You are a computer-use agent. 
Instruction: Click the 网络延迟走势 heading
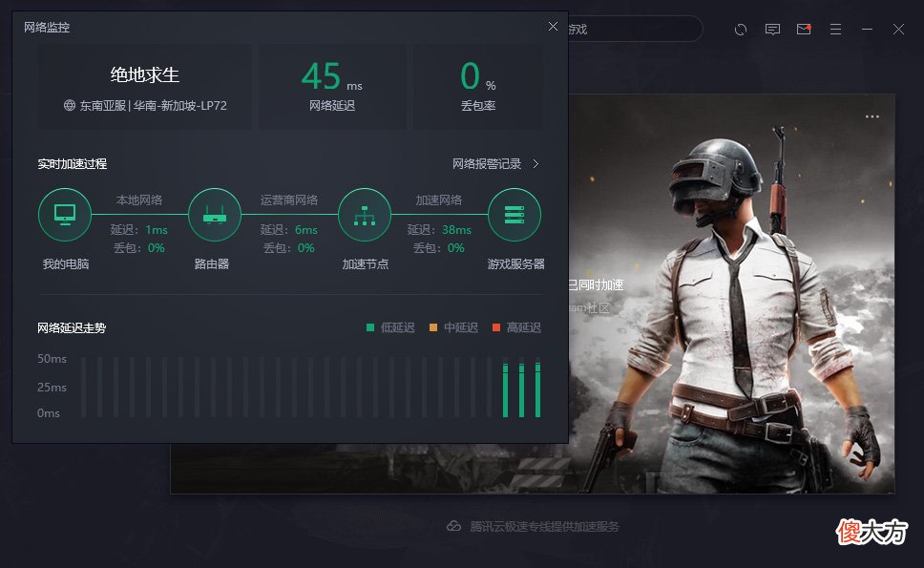pos(72,327)
